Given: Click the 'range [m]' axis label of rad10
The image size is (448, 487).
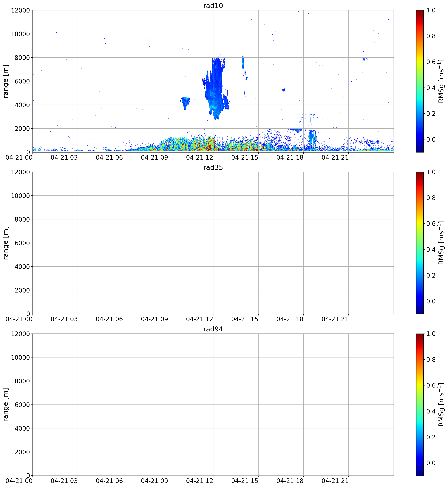Looking at the screenshot, I should click(x=6, y=81).
